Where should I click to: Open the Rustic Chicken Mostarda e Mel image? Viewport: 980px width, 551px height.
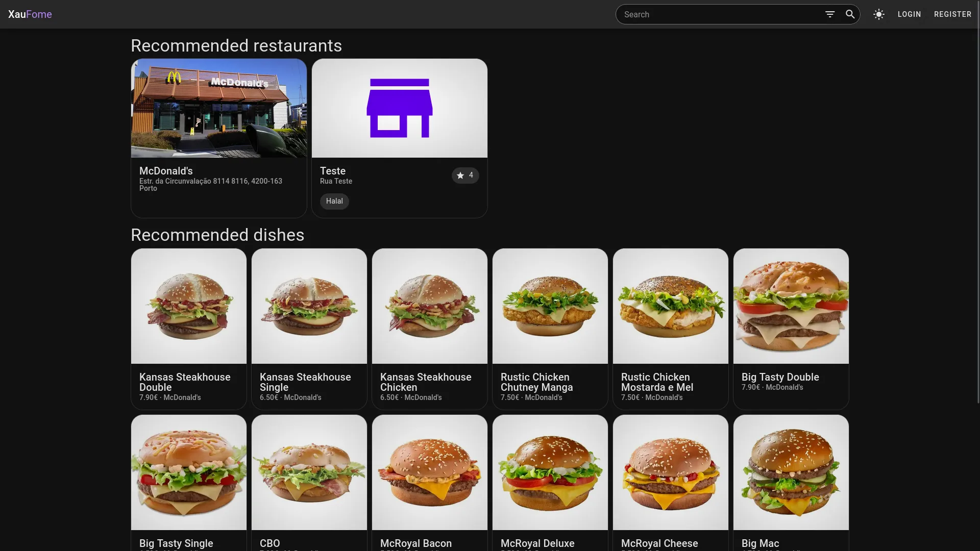[671, 306]
